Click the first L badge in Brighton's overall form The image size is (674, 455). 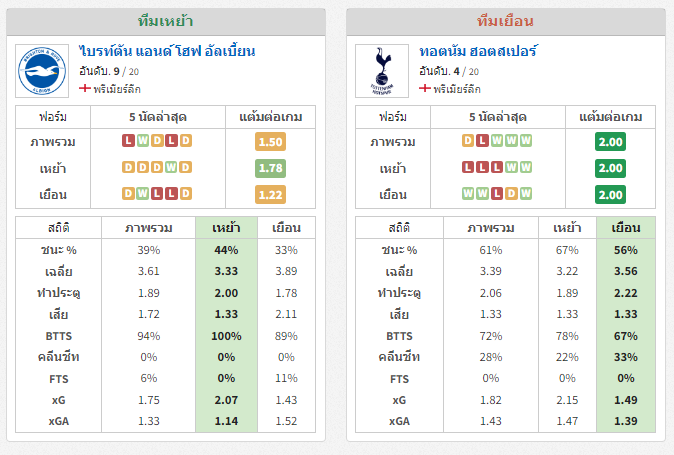point(128,140)
